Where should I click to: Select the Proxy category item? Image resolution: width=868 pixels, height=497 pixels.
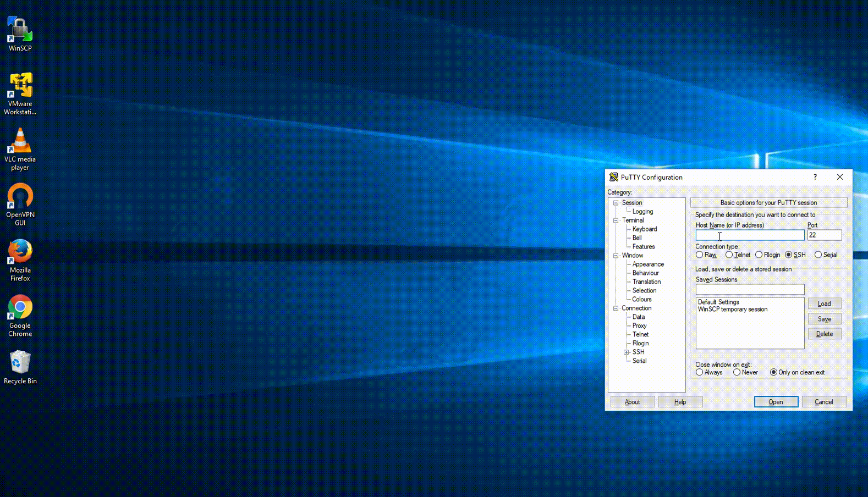tap(639, 325)
